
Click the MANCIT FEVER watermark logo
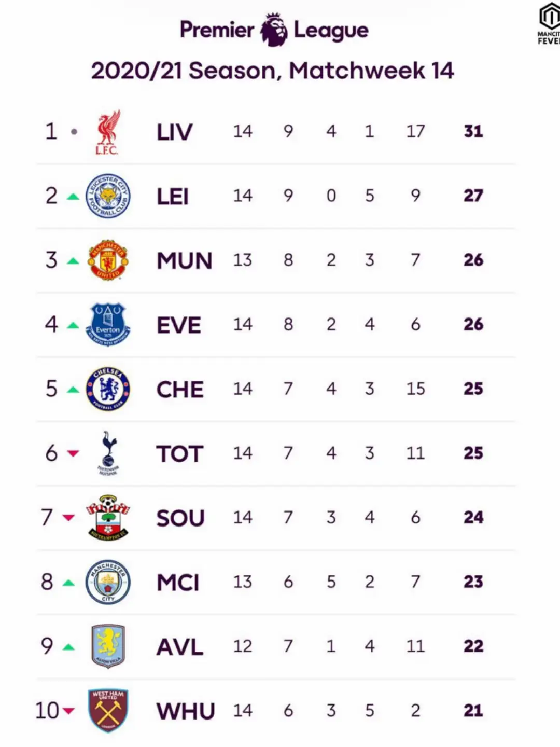click(549, 24)
